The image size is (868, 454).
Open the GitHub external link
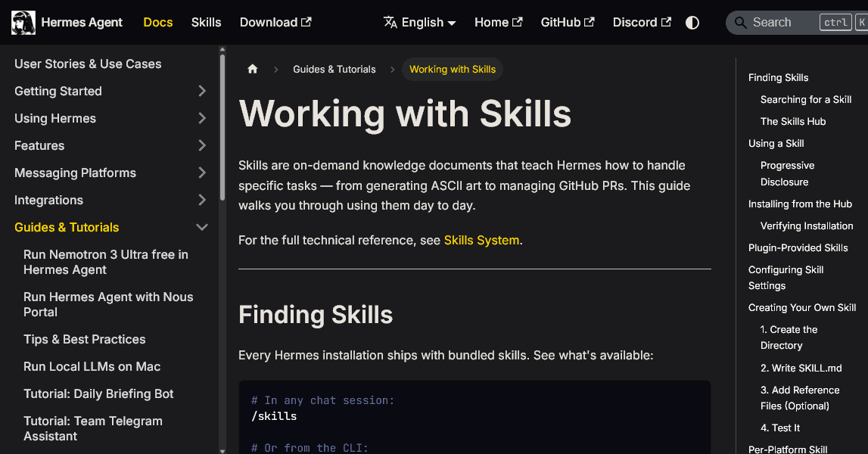(568, 23)
